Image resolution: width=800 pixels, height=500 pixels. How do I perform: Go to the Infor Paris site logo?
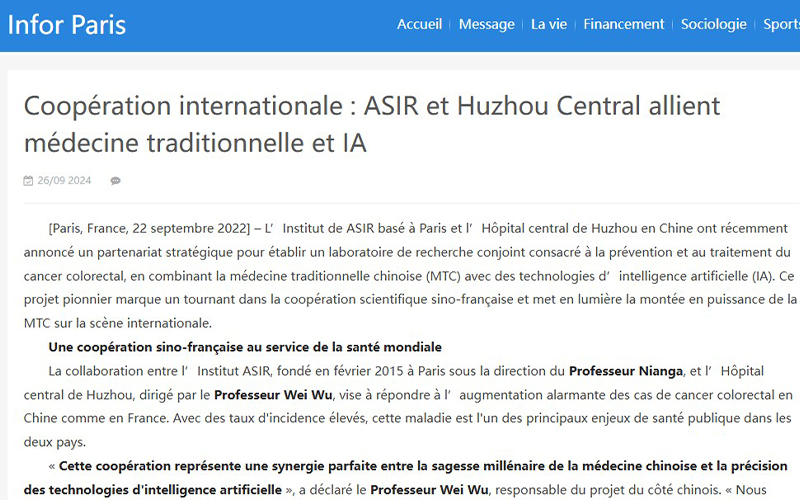tap(67, 24)
